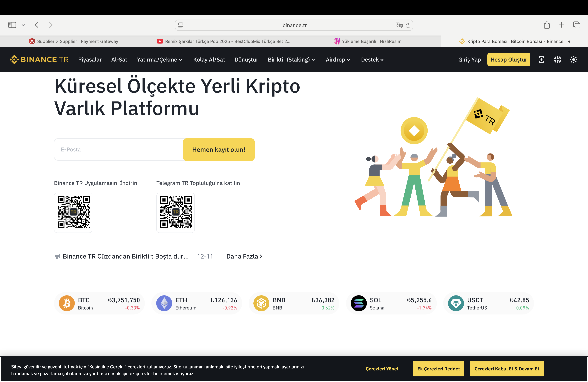Click the Hemen kayıt olun! button
The height and width of the screenshot is (382, 588).
(x=219, y=149)
